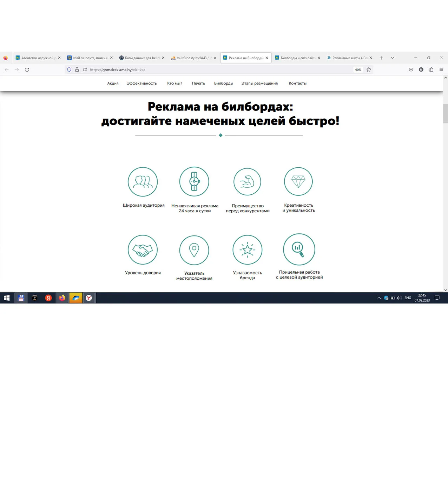Open the Билборды navigation link
Viewport: 448px width, 500px height.
[x=223, y=84]
